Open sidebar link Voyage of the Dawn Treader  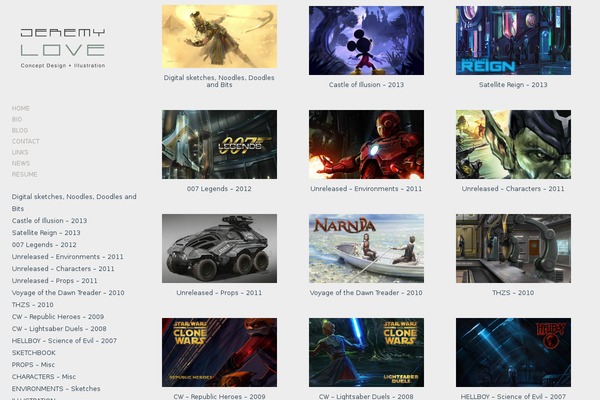(x=68, y=292)
